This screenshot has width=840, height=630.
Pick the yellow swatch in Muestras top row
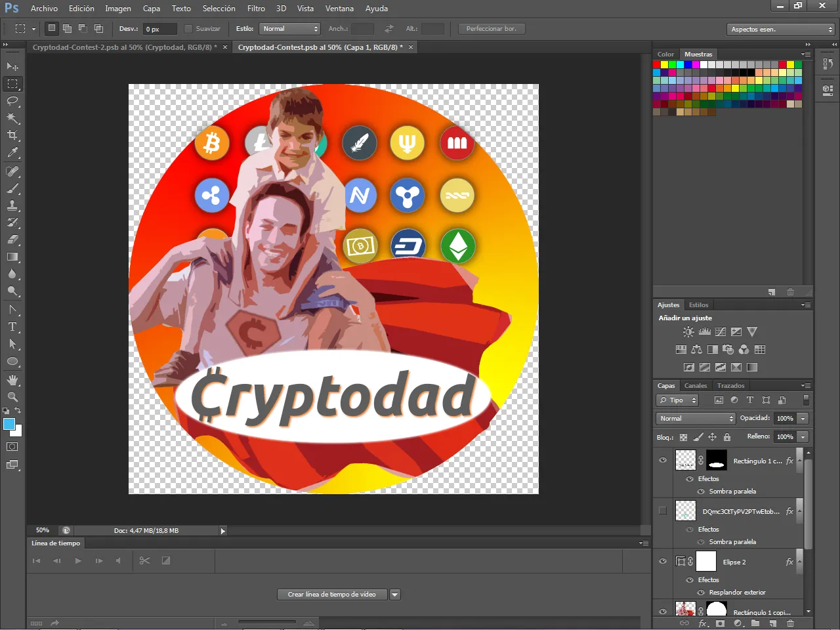point(664,65)
